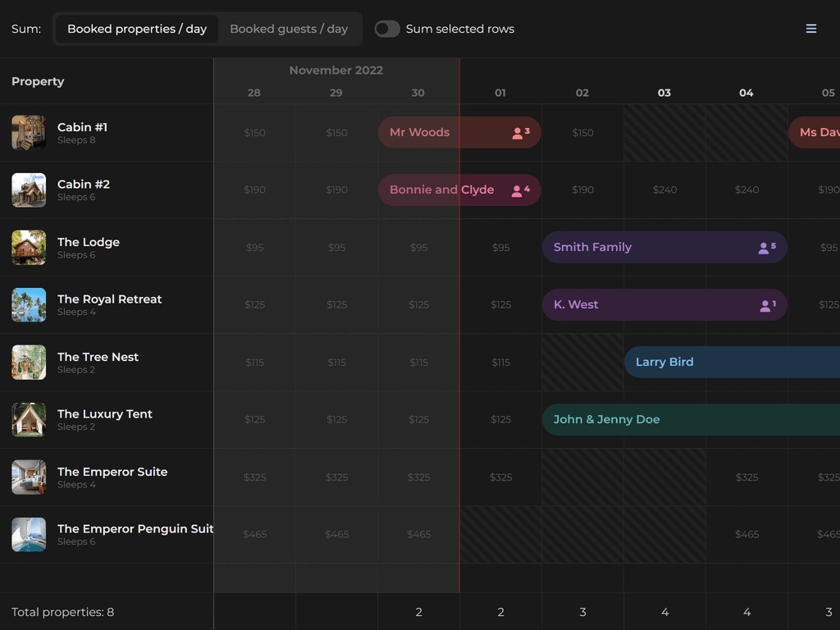The height and width of the screenshot is (630, 840).
Task: Open the Bonnie and Clyde booking
Action: tap(459, 189)
